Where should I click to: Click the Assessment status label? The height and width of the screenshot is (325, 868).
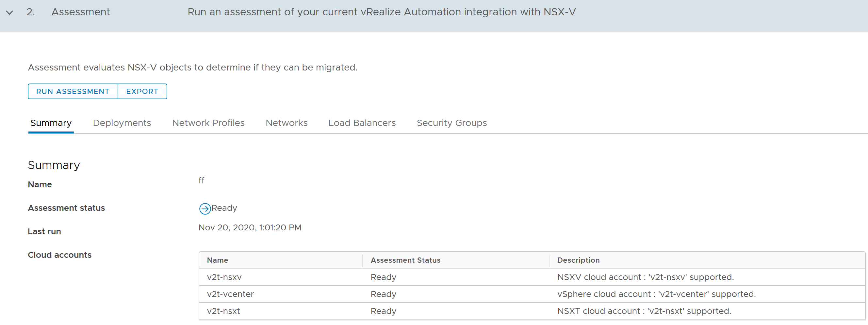coord(66,208)
